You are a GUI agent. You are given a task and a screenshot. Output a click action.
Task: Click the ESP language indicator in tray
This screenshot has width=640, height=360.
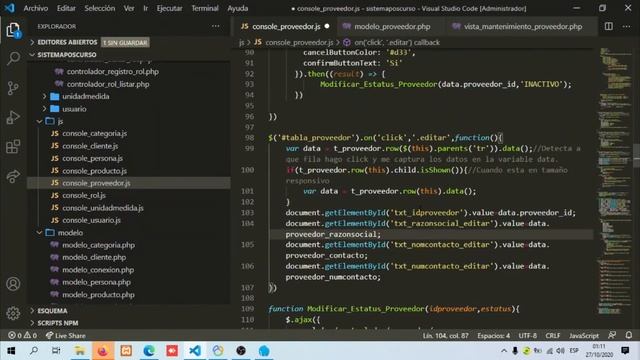574,351
